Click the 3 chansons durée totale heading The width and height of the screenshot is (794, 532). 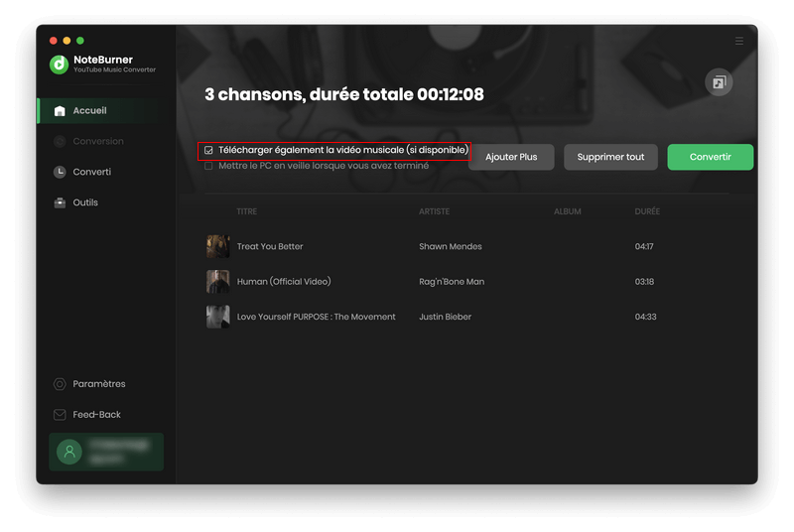[x=343, y=94]
